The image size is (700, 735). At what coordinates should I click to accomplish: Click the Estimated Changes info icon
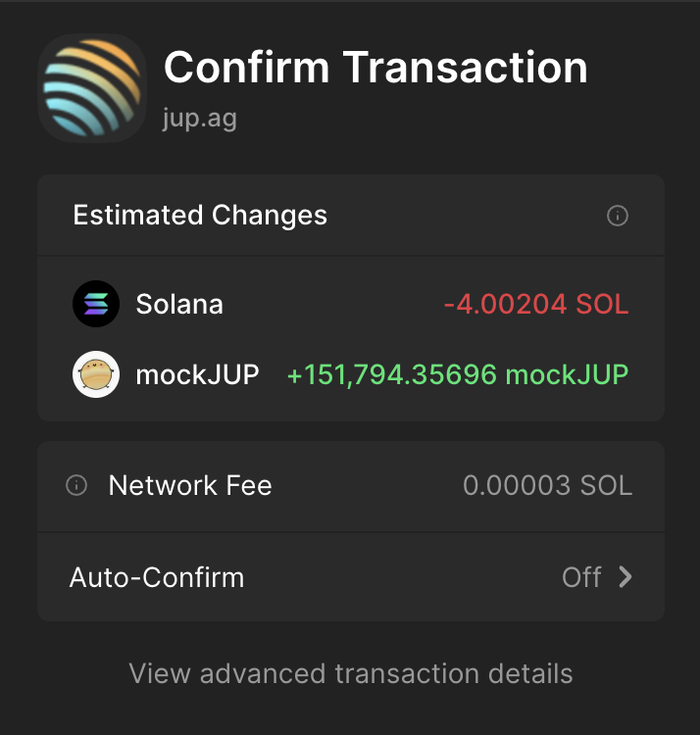pos(618,216)
